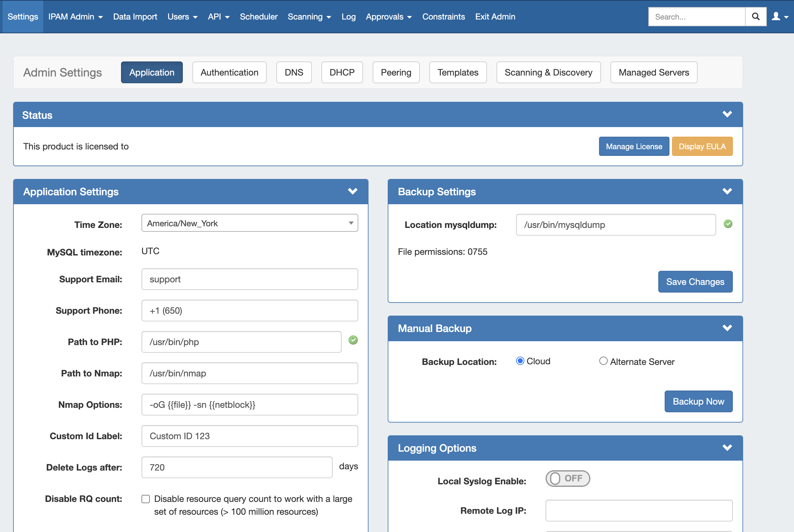Open the user account icon menu
The width and height of the screenshot is (794, 532).
[x=779, y=17]
